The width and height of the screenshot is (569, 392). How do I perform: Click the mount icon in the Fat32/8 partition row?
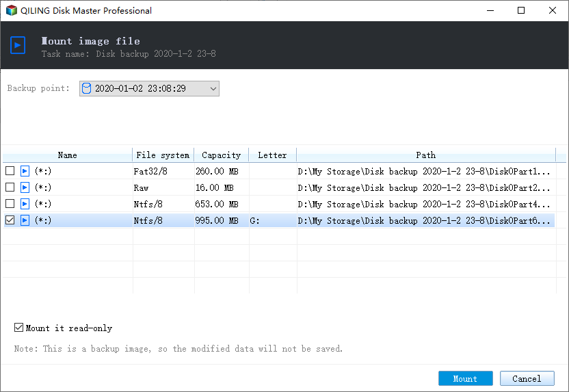[x=25, y=170]
